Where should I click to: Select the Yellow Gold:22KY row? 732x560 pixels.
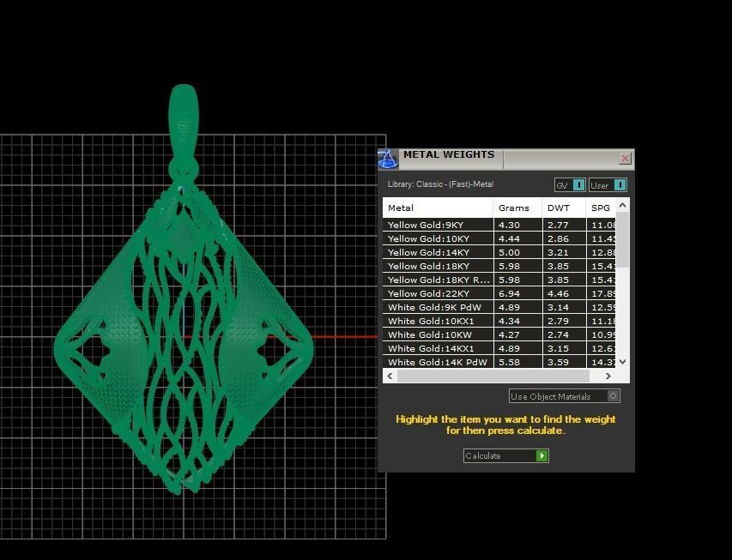point(499,293)
